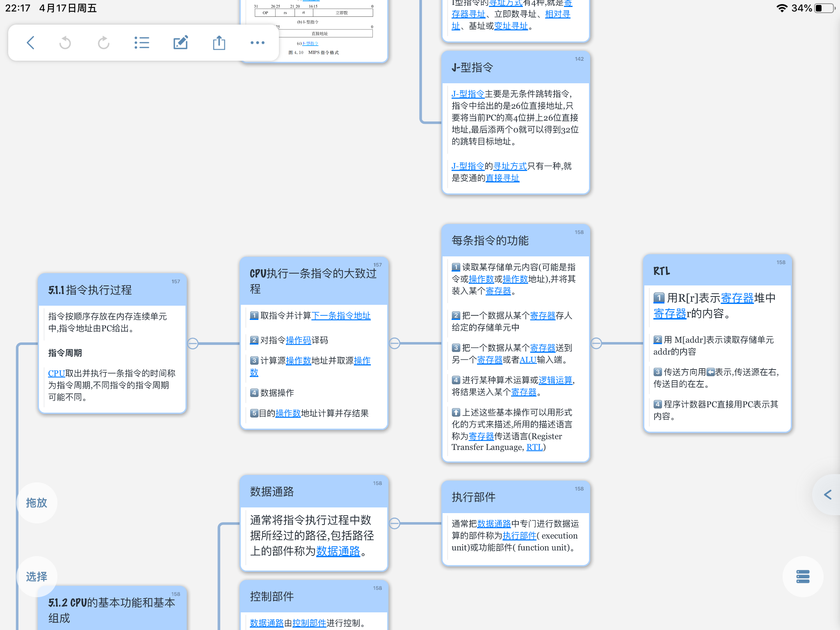Tap the edit pencil icon
Image resolution: width=840 pixels, height=630 pixels.
coord(180,43)
